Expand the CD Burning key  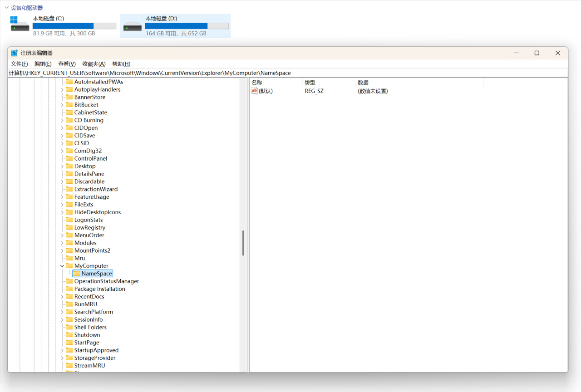coord(62,120)
